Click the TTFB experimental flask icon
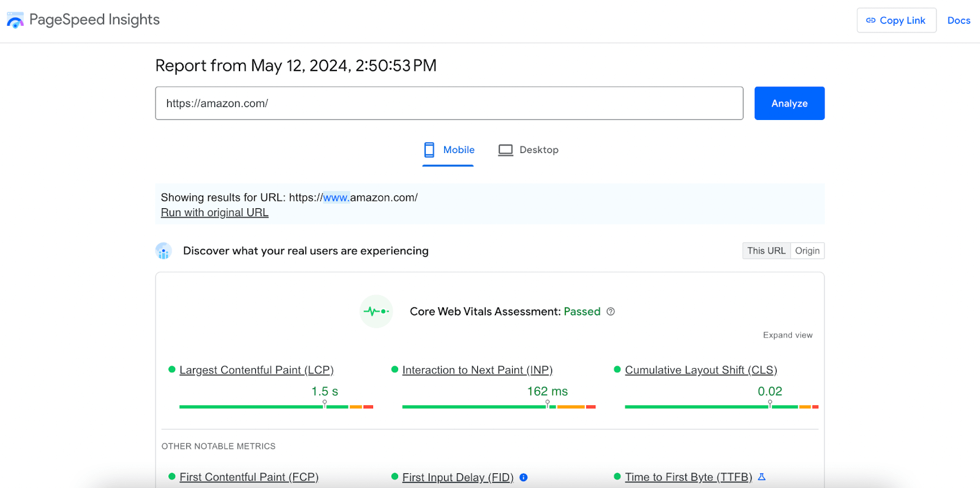980x488 pixels. pyautogui.click(x=762, y=477)
